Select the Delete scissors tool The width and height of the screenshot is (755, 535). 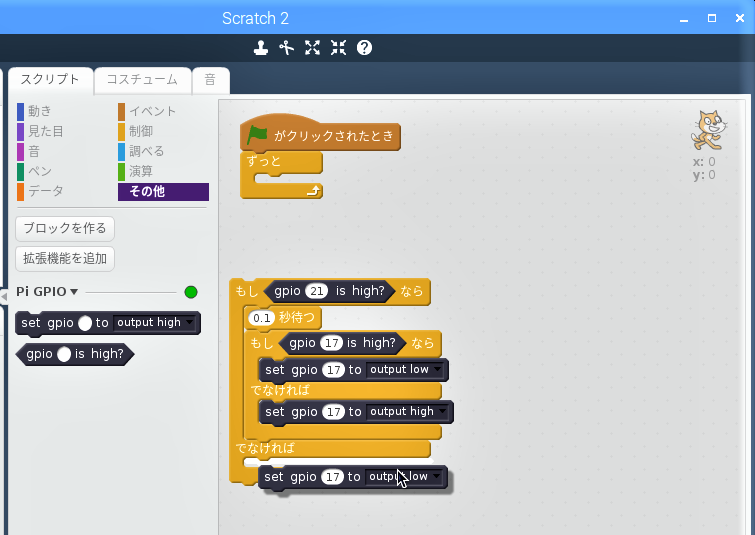click(x=286, y=48)
